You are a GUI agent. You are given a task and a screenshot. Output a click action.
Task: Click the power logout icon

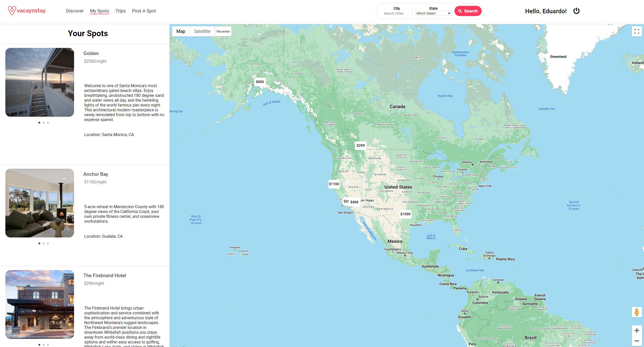coord(576,11)
